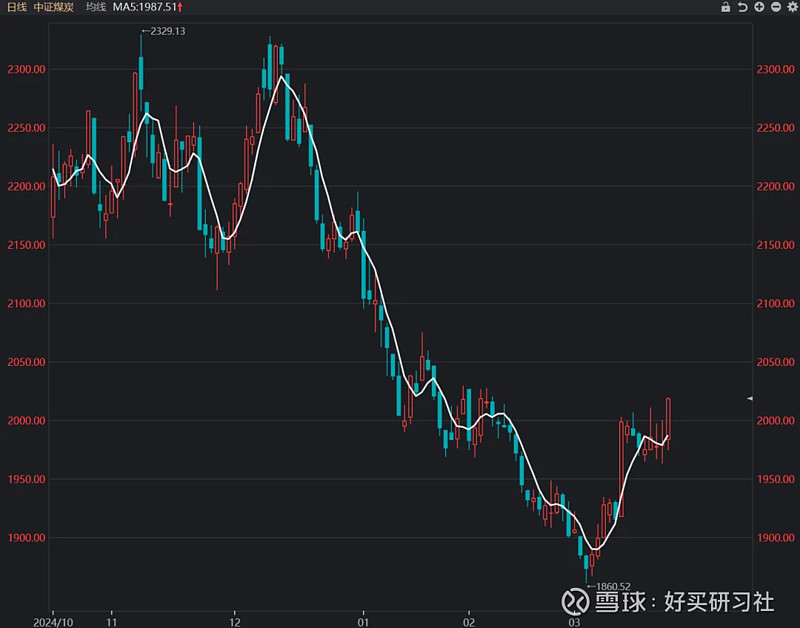
Task: Click the 2024/10 date label
Action: pyautogui.click(x=53, y=622)
